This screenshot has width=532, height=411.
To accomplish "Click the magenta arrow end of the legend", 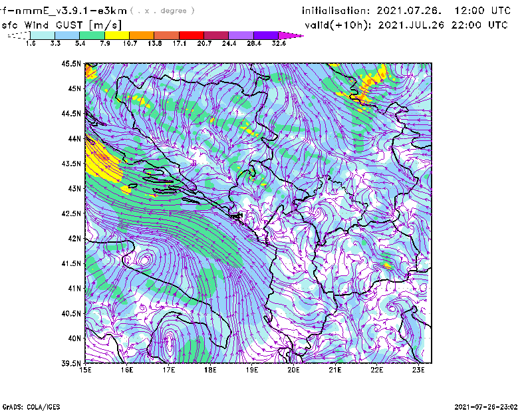I will point(291,35).
